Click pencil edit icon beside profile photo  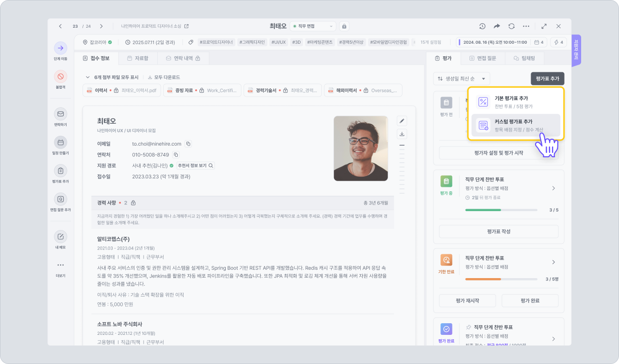coord(402,121)
